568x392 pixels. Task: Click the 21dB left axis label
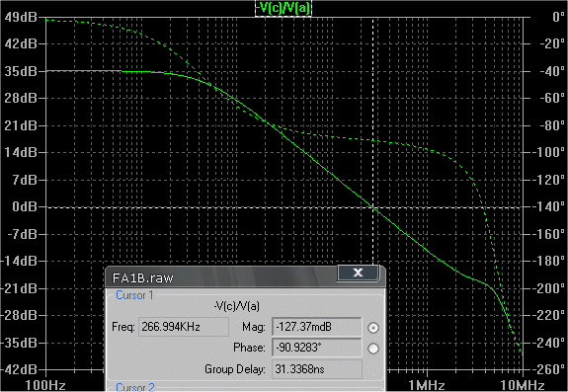(21, 125)
